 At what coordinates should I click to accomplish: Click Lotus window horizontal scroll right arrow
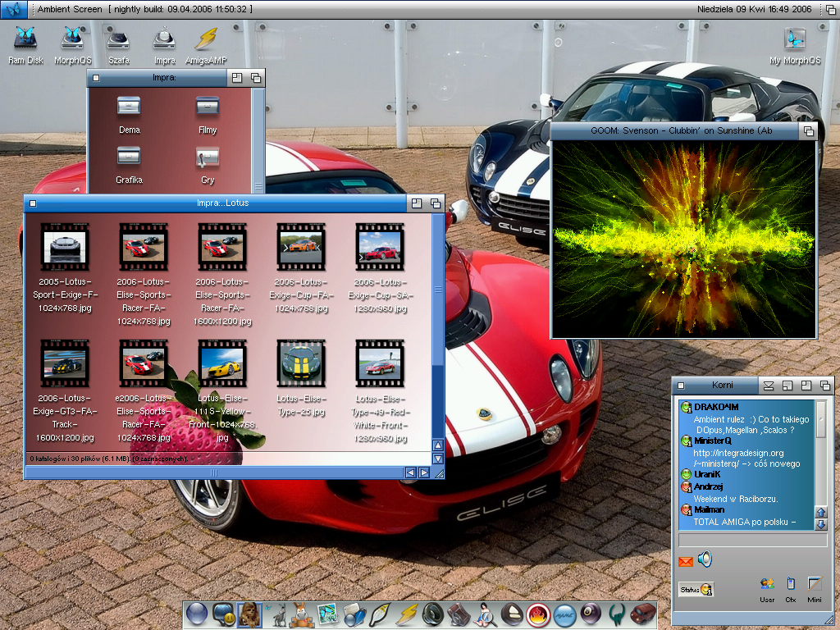coord(424,472)
